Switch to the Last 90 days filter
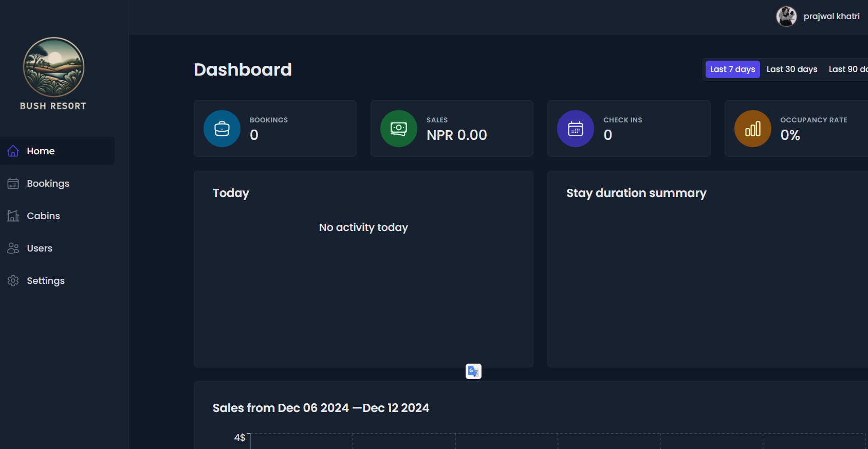This screenshot has height=449, width=868. 847,69
